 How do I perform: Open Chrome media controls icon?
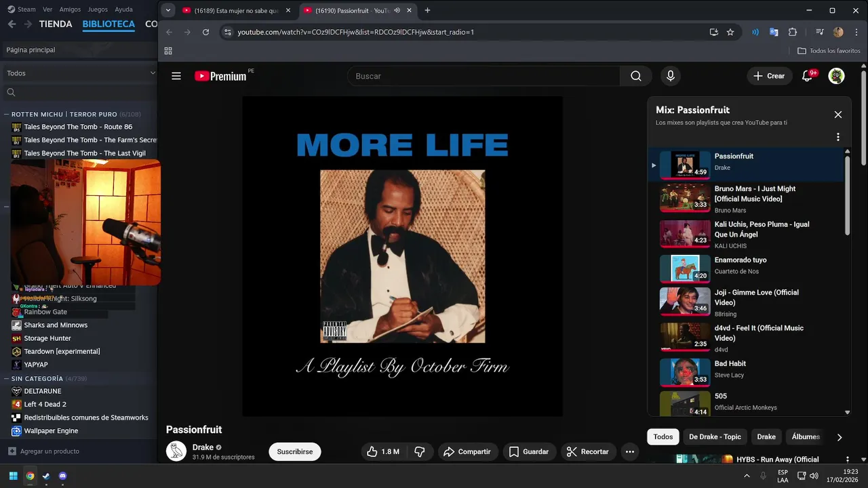tap(820, 32)
